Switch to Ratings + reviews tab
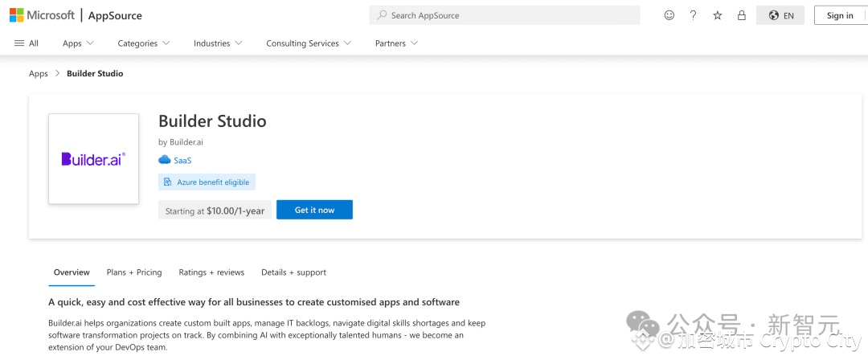The width and height of the screenshot is (868, 360). pos(211,272)
